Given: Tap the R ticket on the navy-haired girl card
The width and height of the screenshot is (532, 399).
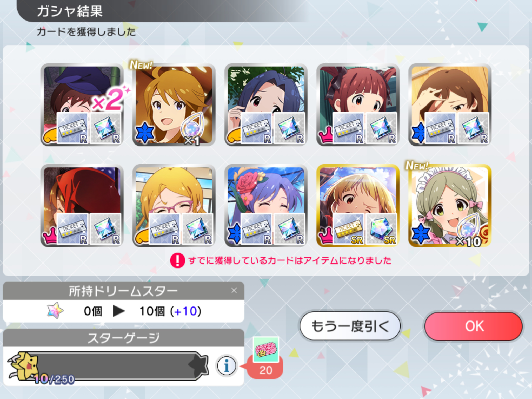Looking at the screenshot, I should 256,128.
